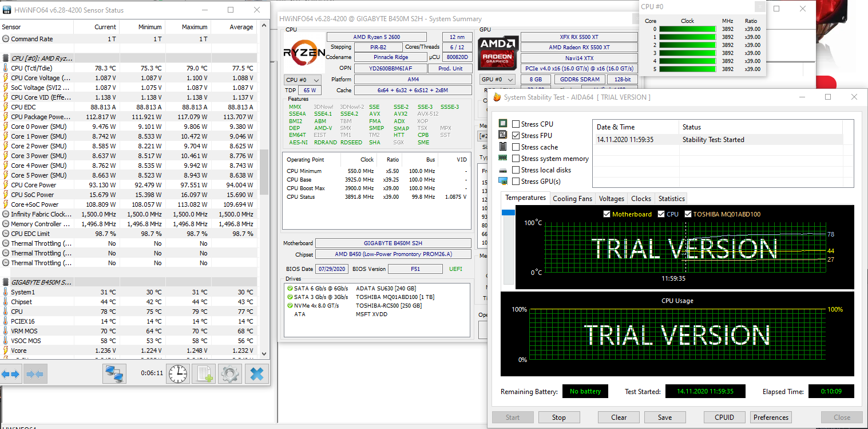Click the Save button in AIDA64
Screen dimensions: 868x429
coord(665,418)
